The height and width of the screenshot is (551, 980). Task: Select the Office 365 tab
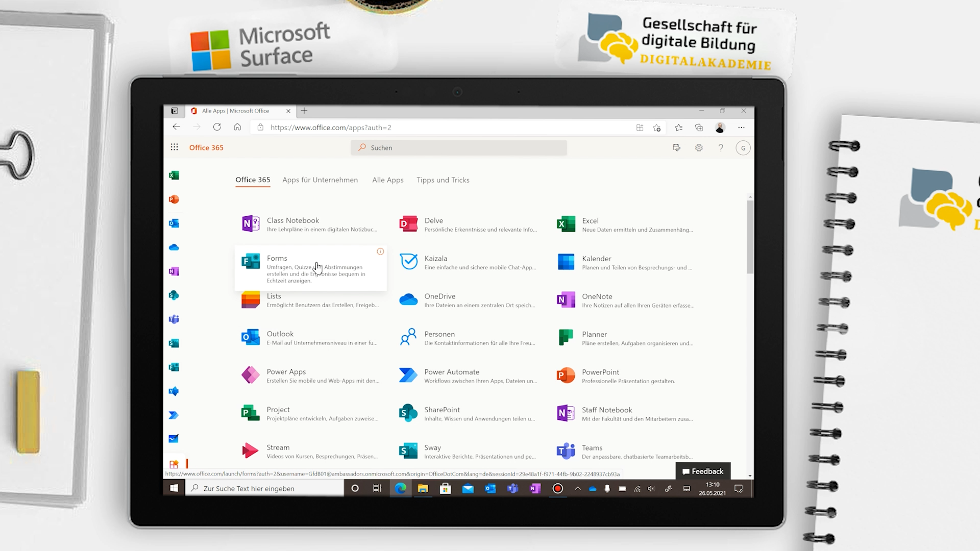253,180
